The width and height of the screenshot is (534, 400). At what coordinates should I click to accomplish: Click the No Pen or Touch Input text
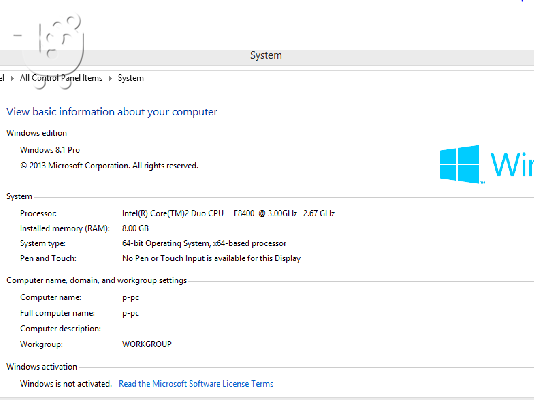(x=211, y=258)
